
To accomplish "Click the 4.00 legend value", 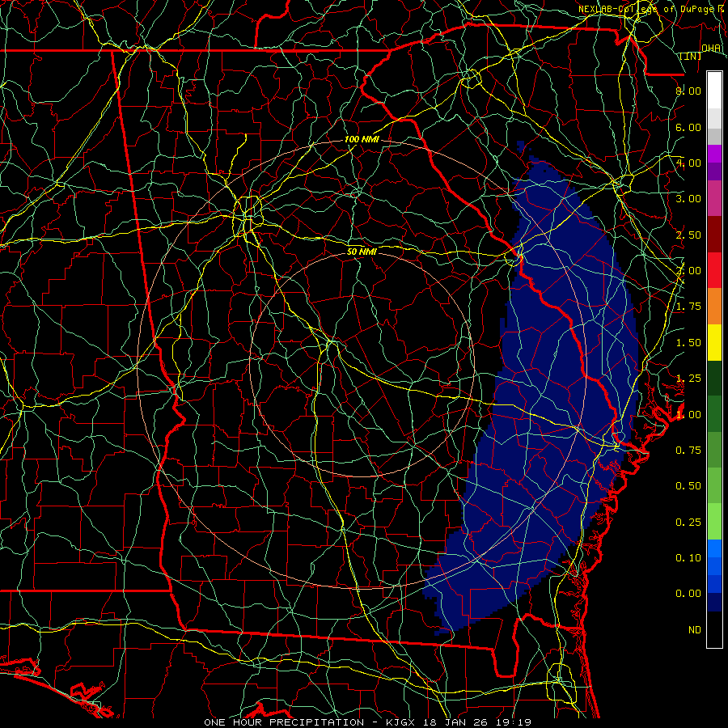I will pyautogui.click(x=688, y=163).
